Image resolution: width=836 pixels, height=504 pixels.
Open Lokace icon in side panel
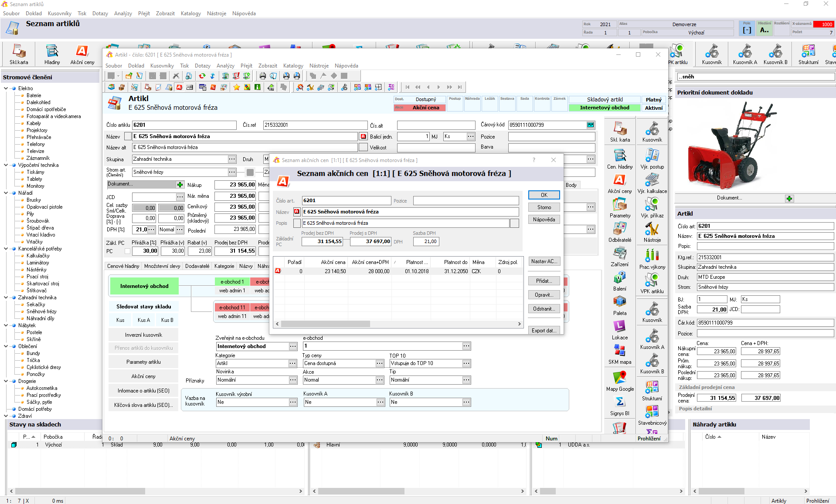pyautogui.click(x=620, y=329)
